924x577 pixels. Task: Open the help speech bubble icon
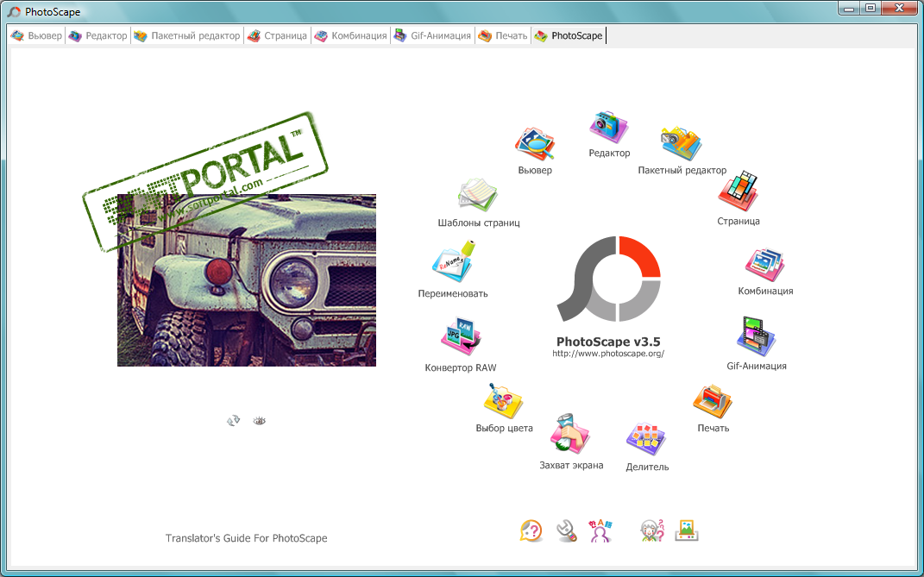tap(531, 530)
